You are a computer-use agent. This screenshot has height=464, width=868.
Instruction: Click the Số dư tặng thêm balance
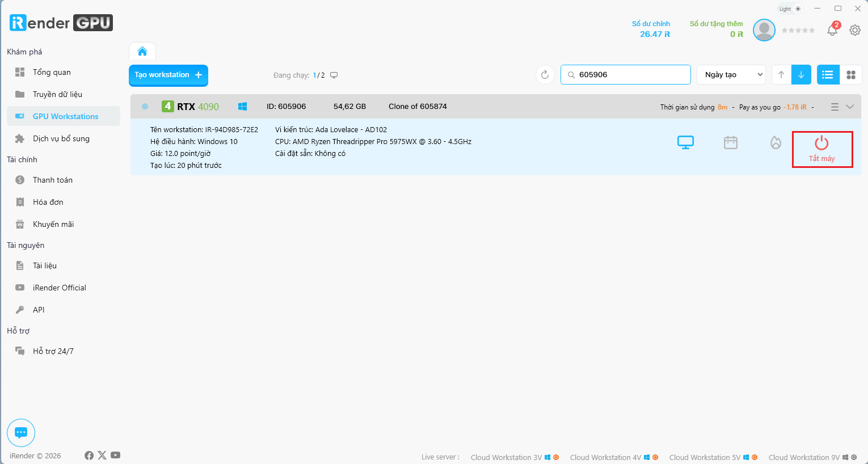(x=717, y=29)
